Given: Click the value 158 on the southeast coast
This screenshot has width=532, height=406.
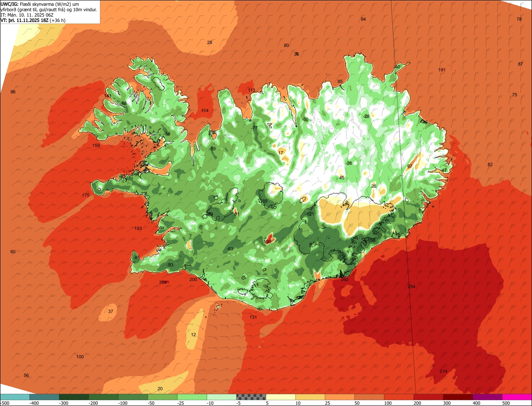Looking at the screenshot, I should click(372, 240).
